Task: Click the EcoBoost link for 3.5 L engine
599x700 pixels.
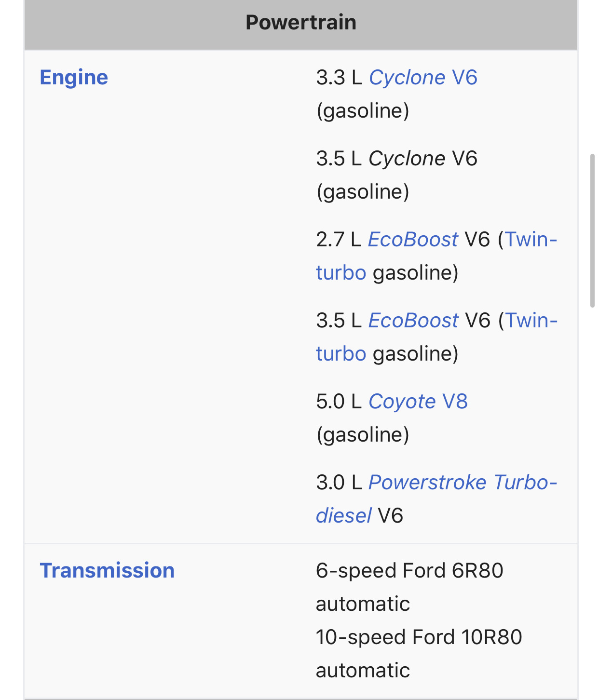Action: (x=413, y=321)
